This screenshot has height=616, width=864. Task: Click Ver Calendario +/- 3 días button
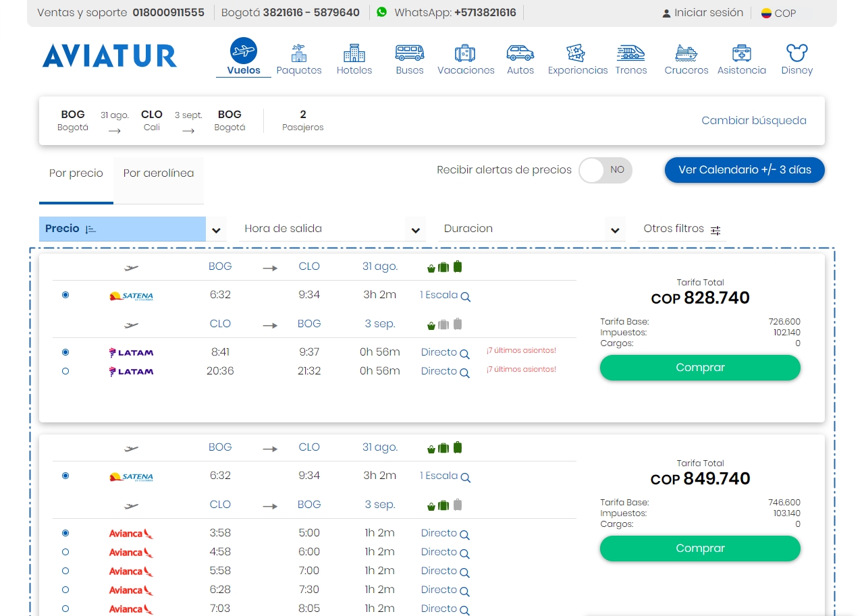coord(745,170)
